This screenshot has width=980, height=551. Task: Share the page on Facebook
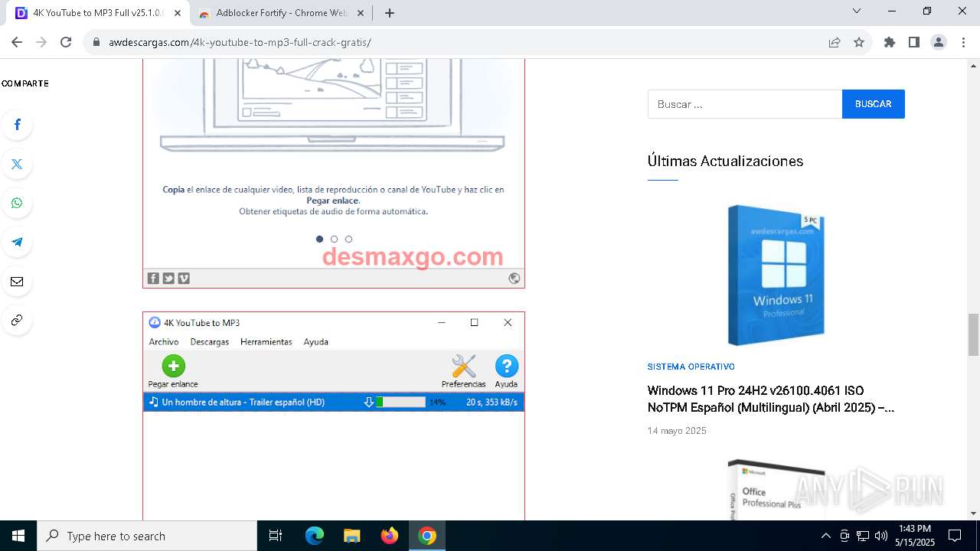[x=17, y=125]
